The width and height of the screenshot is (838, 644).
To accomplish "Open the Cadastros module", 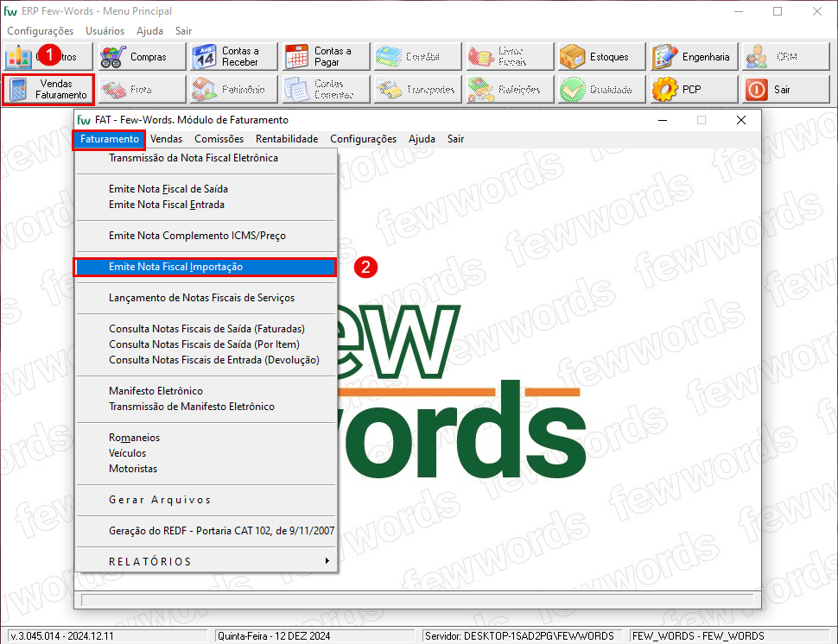I will [48, 57].
